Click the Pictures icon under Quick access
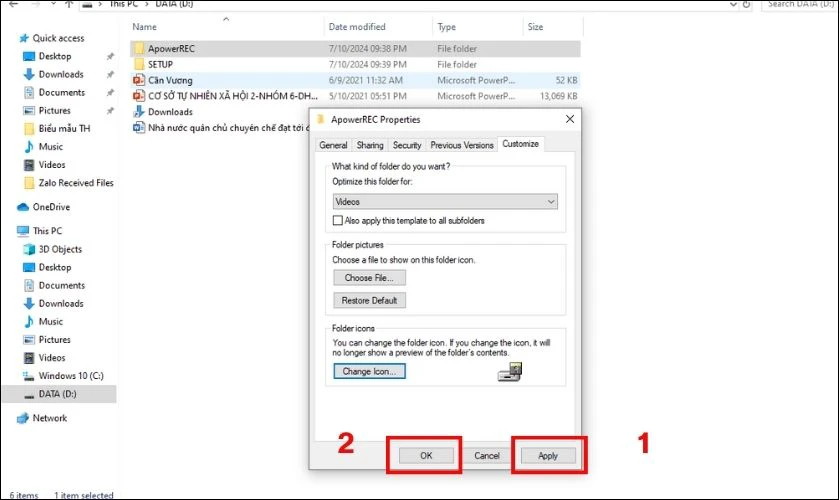840x500 pixels. 29,111
